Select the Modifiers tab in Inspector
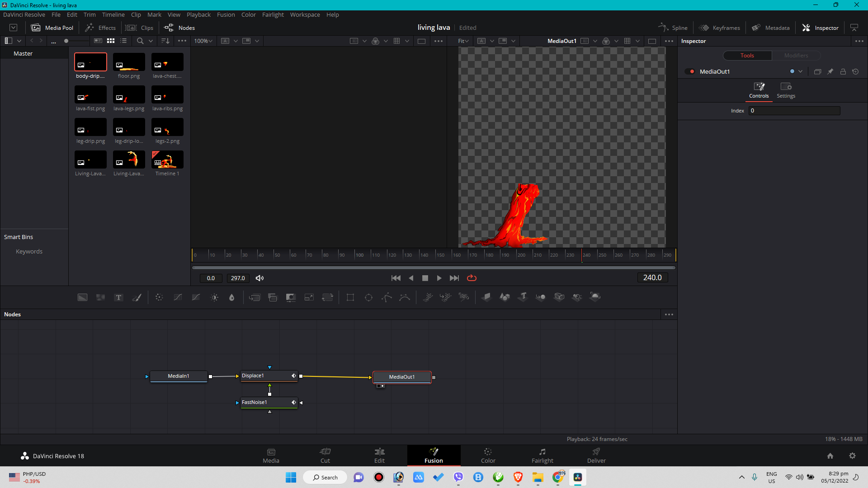This screenshot has width=868, height=488. 796,56
